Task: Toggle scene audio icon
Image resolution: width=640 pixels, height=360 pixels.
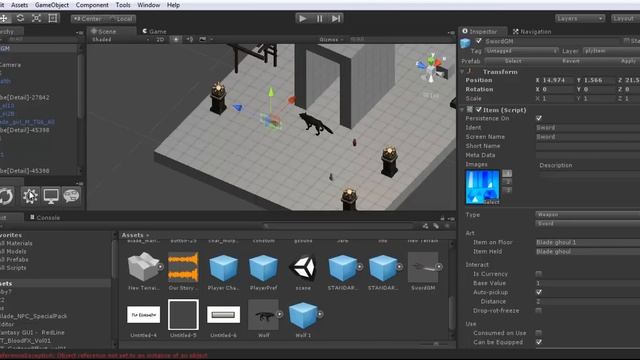Action: [x=190, y=40]
